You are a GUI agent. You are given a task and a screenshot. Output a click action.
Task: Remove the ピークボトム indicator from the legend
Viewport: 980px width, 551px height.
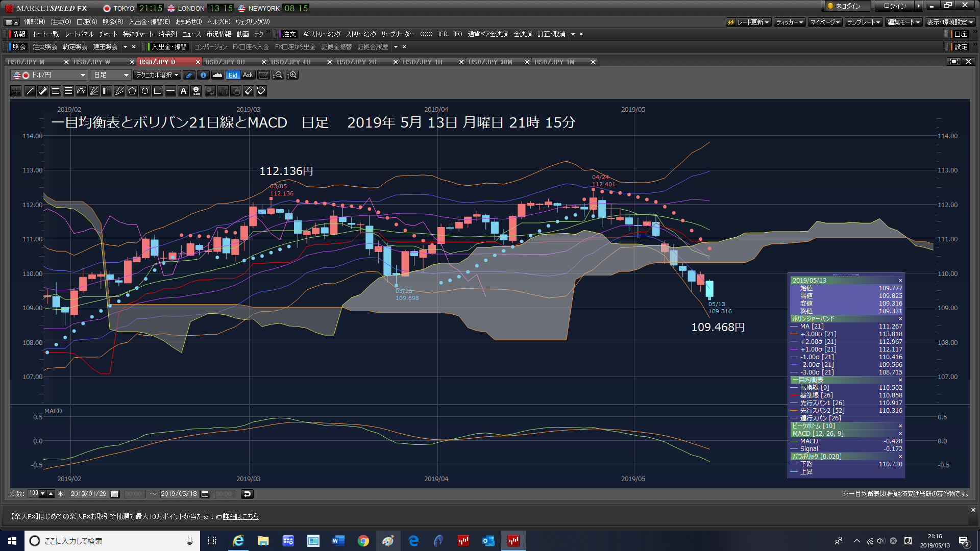[900, 426]
